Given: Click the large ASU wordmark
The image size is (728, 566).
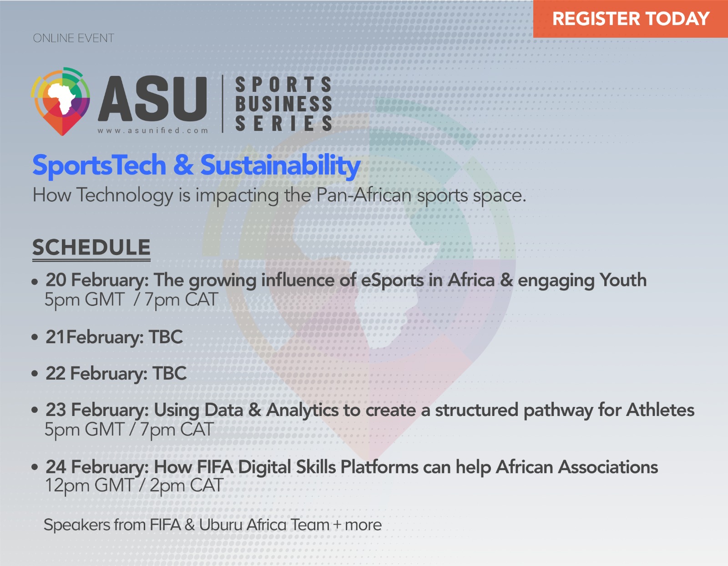Looking at the screenshot, I should (153, 99).
